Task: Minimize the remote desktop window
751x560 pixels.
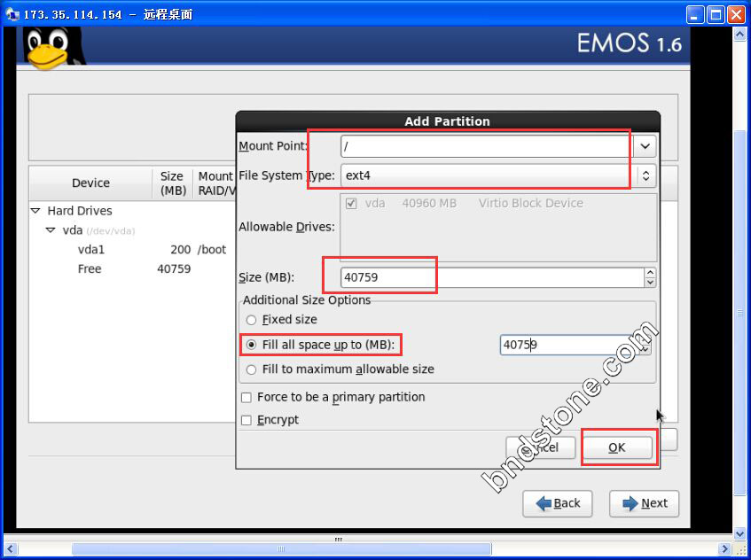Action: pyautogui.click(x=695, y=15)
